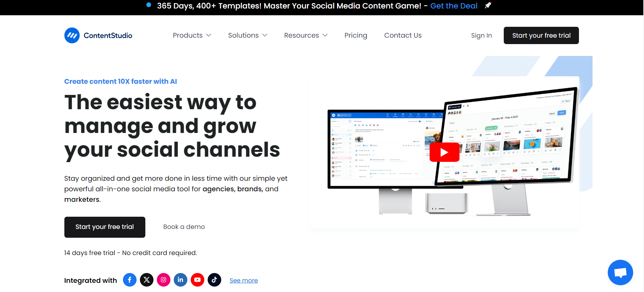Play the product demo video
Image resolution: width=644 pixels, height=292 pixels.
point(444,152)
